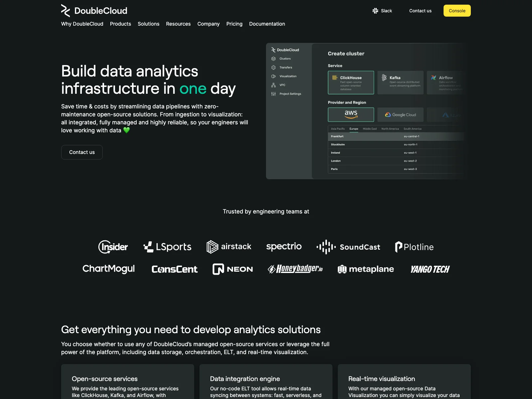The image size is (532, 399).
Task: Click the ClickHouse service icon
Action: (x=335, y=77)
